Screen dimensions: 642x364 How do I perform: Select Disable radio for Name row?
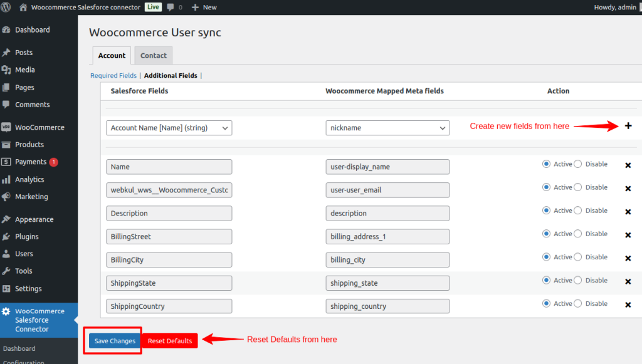pos(578,164)
